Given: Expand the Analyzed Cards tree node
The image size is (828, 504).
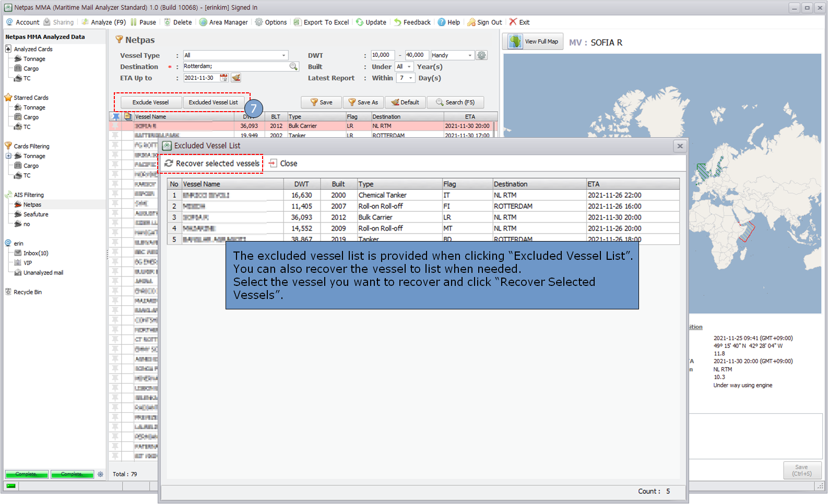Looking at the screenshot, I should point(8,49).
